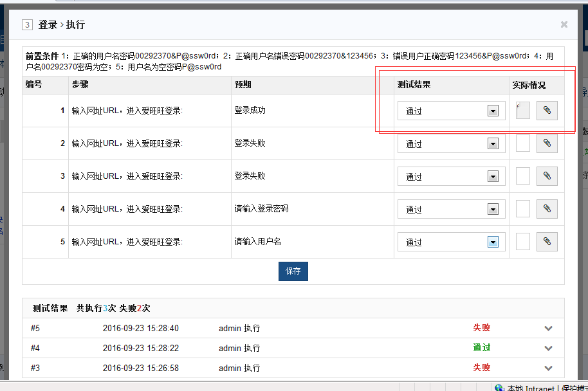The width and height of the screenshot is (588, 391).
Task: Click the attachment icon in step 4 row
Action: point(547,209)
